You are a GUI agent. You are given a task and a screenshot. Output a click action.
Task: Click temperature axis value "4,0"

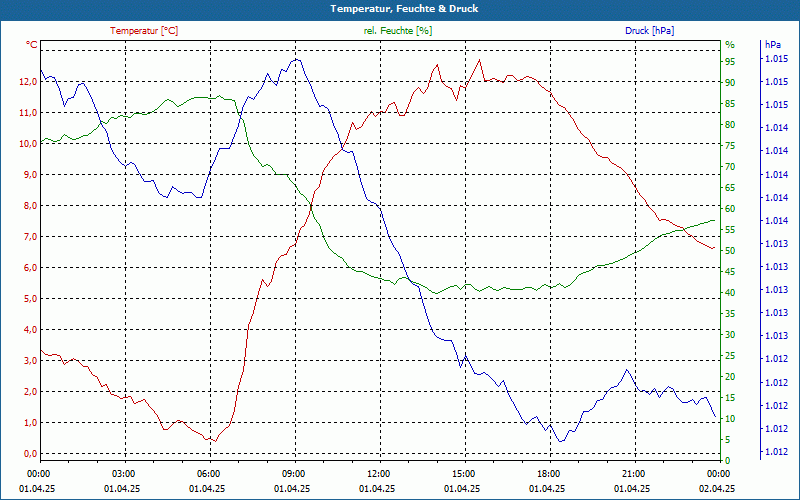(x=30, y=330)
